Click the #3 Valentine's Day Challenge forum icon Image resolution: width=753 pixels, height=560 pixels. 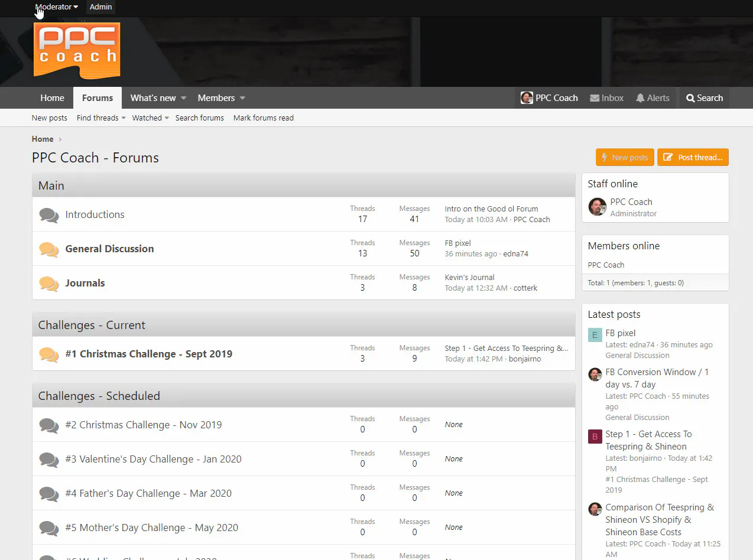[x=49, y=460]
